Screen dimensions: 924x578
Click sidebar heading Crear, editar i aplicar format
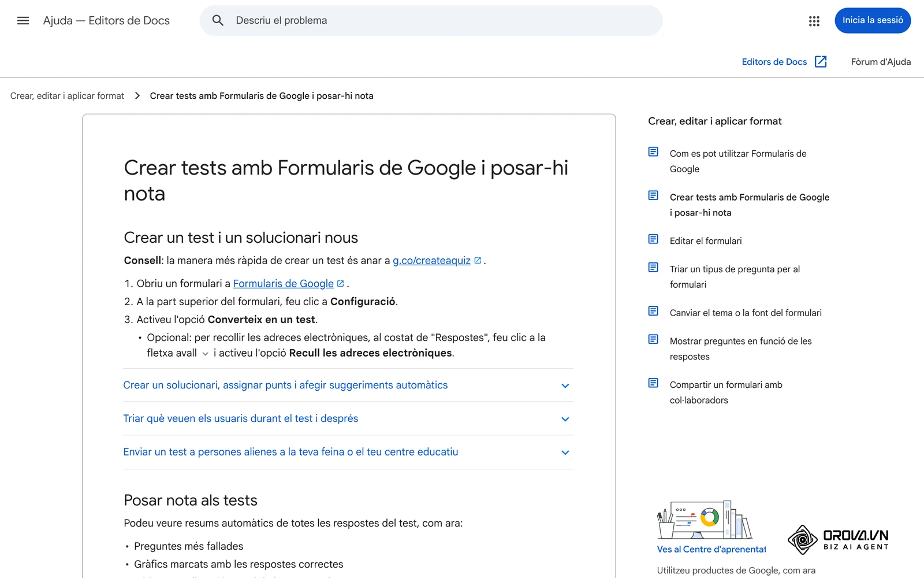coord(715,121)
